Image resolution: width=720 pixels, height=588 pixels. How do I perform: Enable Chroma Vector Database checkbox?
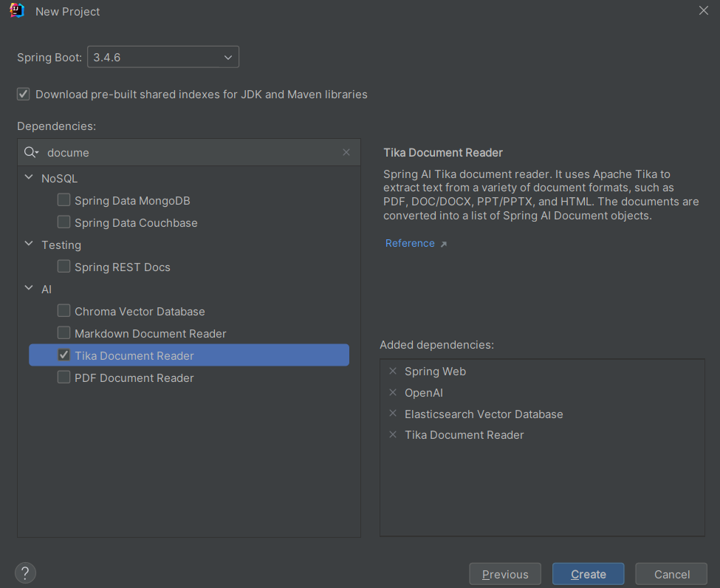click(x=64, y=310)
